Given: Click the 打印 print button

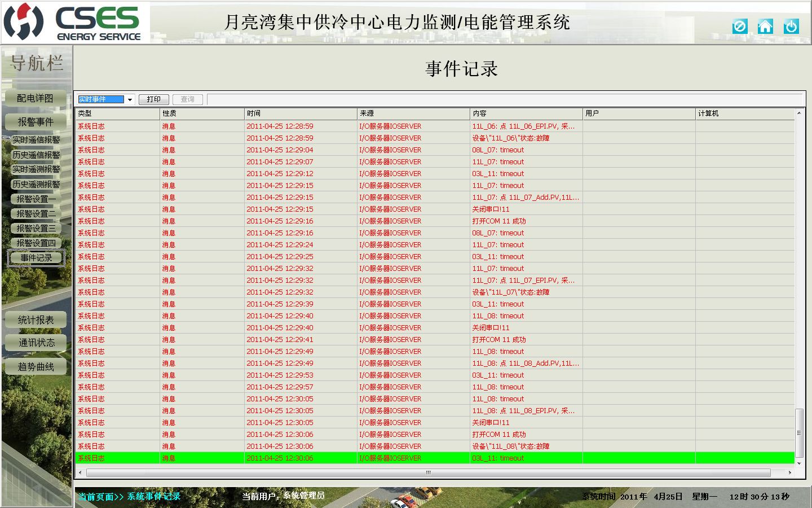Looking at the screenshot, I should [x=154, y=99].
